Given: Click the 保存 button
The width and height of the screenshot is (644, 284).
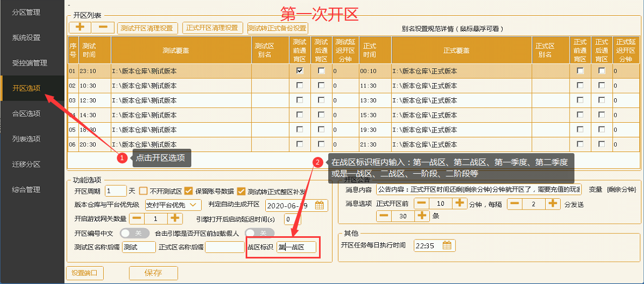Looking at the screenshot, I should [153, 273].
